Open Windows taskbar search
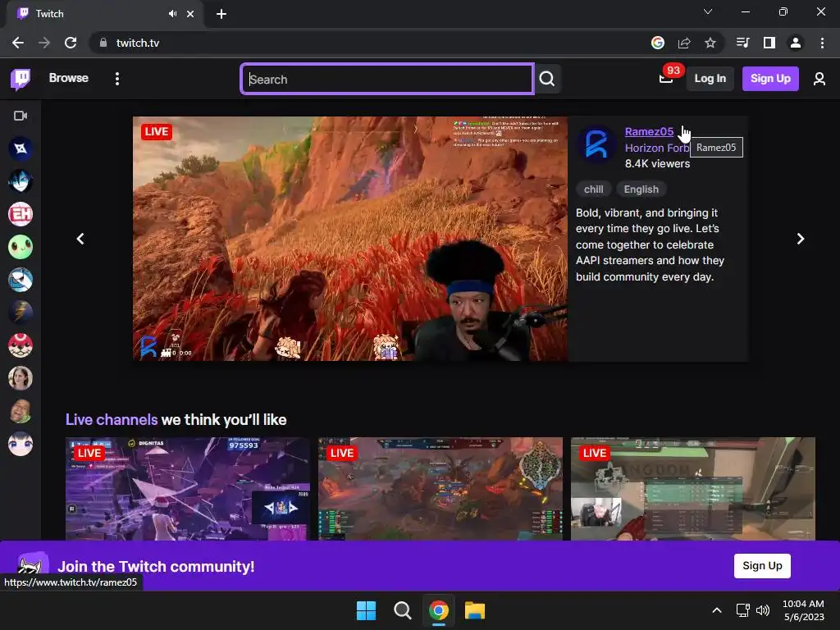The image size is (840, 630). (x=402, y=610)
